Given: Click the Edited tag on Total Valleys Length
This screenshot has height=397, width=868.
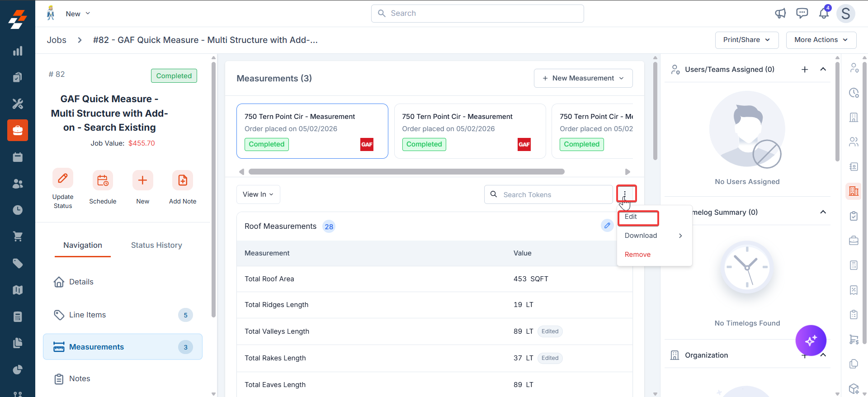Looking at the screenshot, I should coord(550,331).
